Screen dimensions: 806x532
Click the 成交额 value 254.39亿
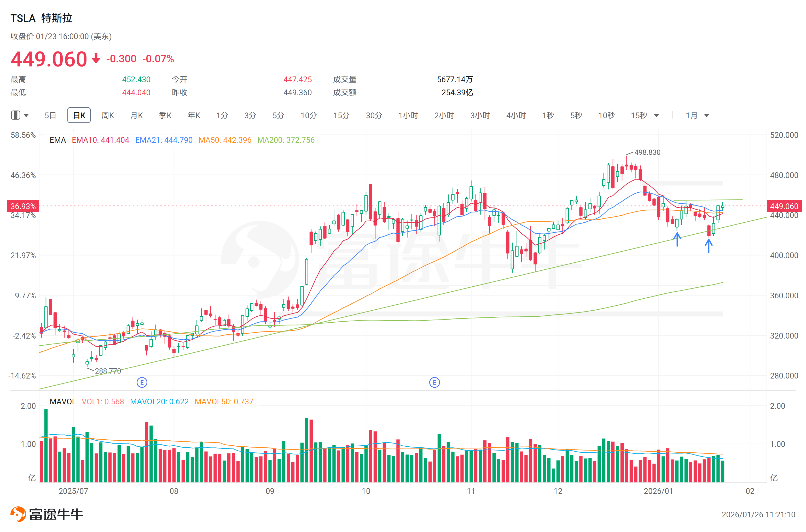[x=457, y=93]
